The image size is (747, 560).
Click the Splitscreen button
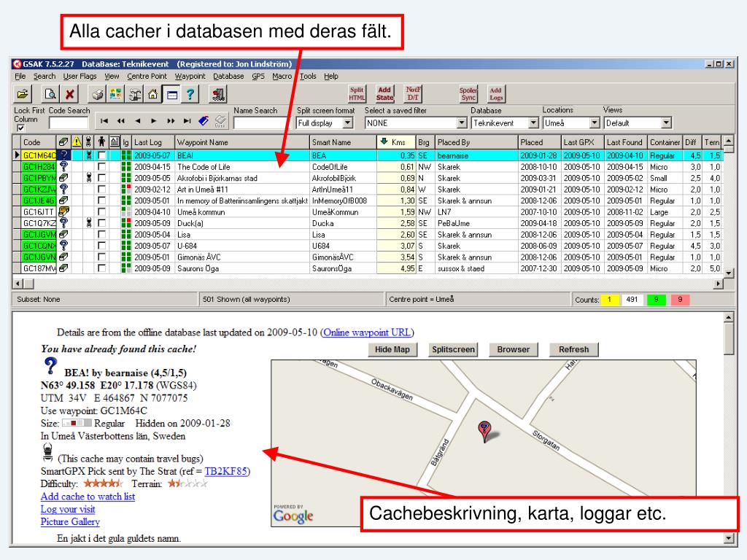(x=453, y=349)
